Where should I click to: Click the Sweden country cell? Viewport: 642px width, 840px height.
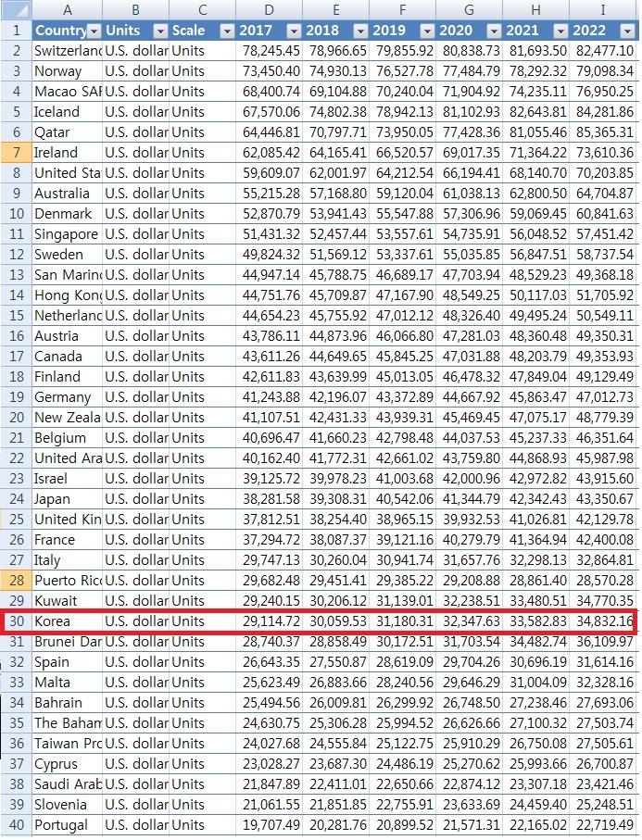[68, 255]
